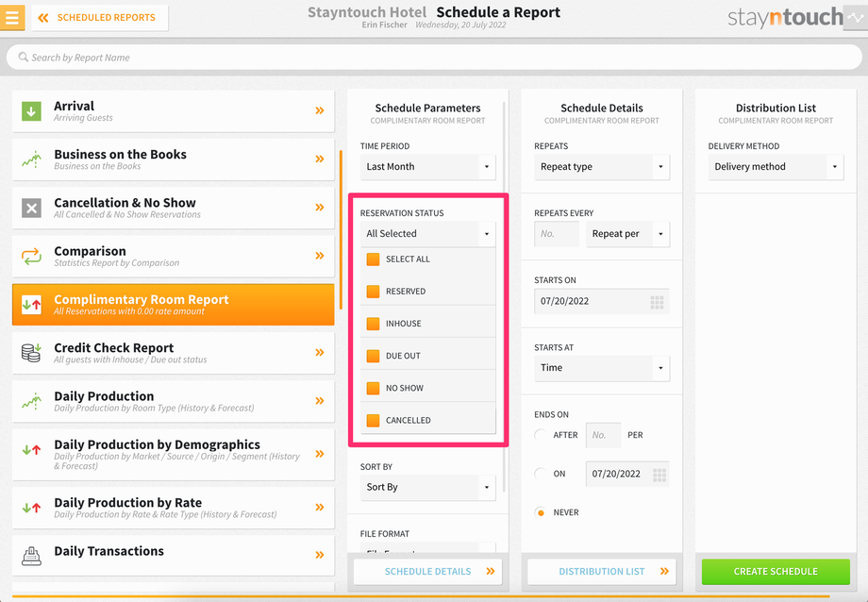Screen dimensions: 868x602
Task: Open the Time Period dropdown
Action: [x=427, y=167]
